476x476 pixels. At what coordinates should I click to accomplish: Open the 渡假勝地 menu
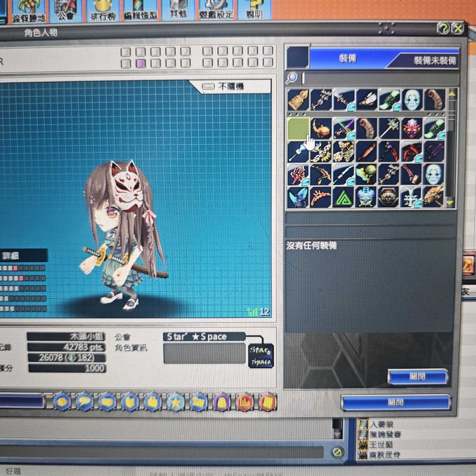click(29, 11)
